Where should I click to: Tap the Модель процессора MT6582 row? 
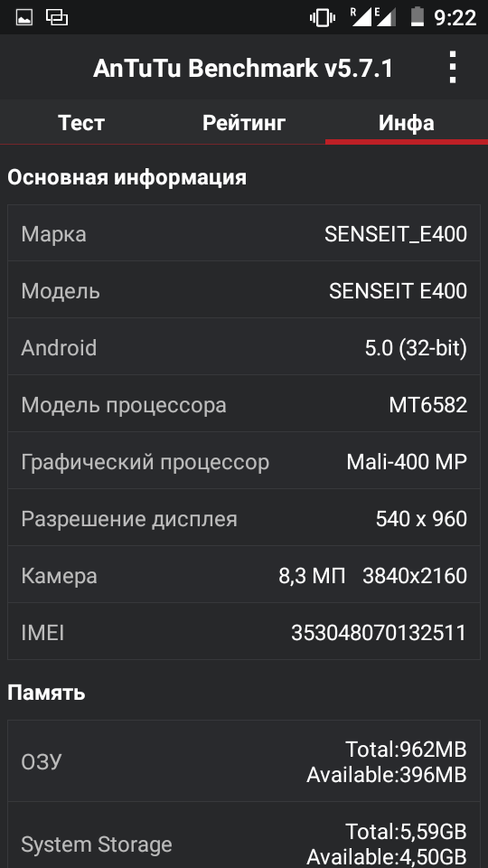click(x=244, y=405)
